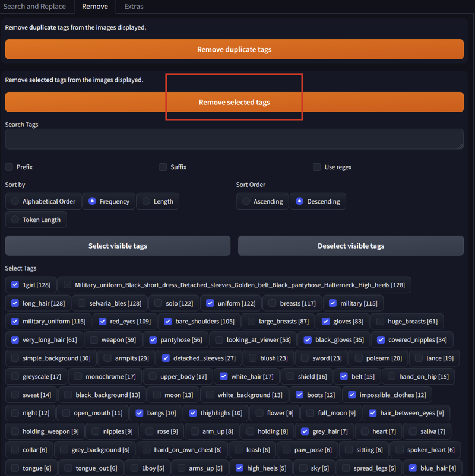
Task: Check the moon [13] tag
Action: click(x=157, y=395)
